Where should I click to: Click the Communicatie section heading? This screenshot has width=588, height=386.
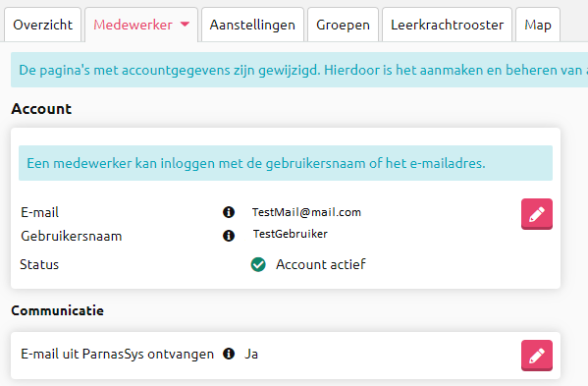tap(57, 310)
